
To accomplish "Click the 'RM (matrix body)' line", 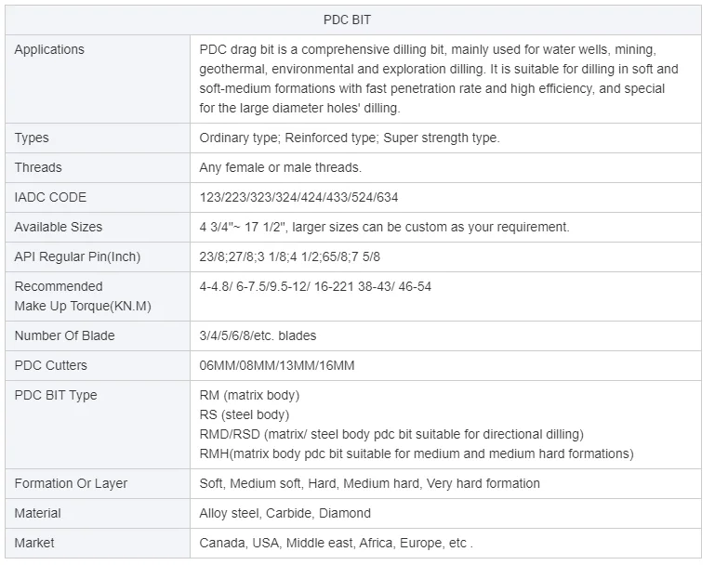I will (x=249, y=396).
